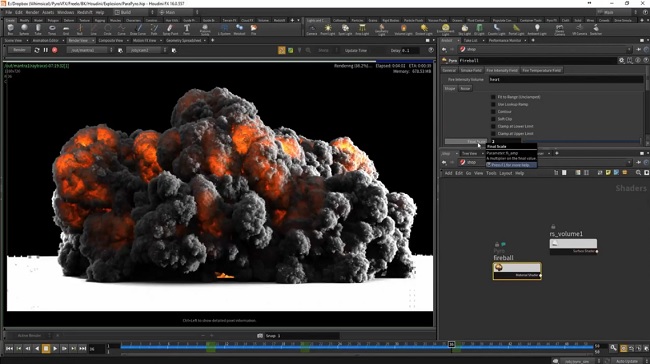
Task: Enable the Use Lookup Ramp checkbox
Action: click(493, 104)
